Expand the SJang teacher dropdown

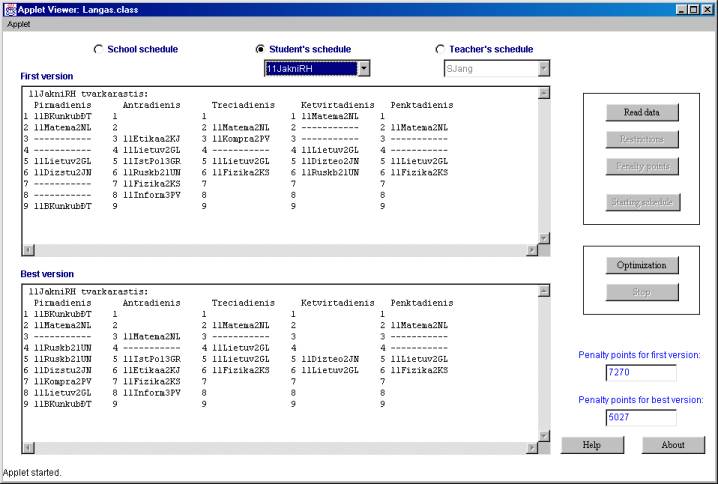543,68
